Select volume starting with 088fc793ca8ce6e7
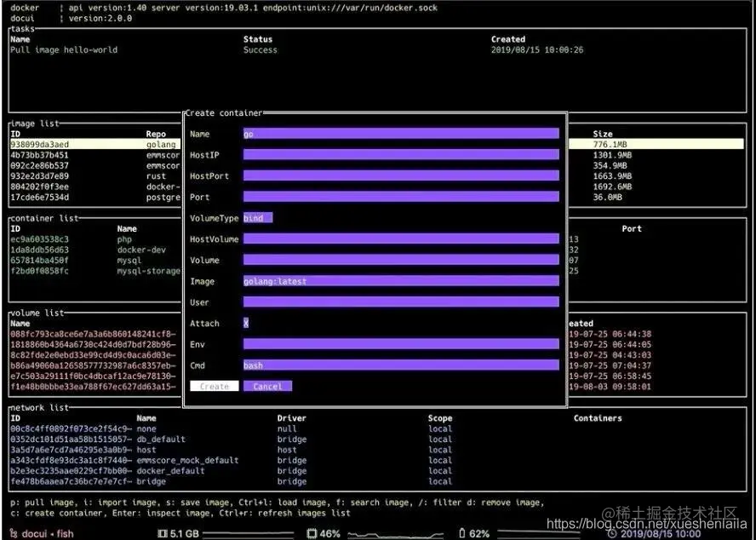The height and width of the screenshot is (540, 756). (93, 334)
